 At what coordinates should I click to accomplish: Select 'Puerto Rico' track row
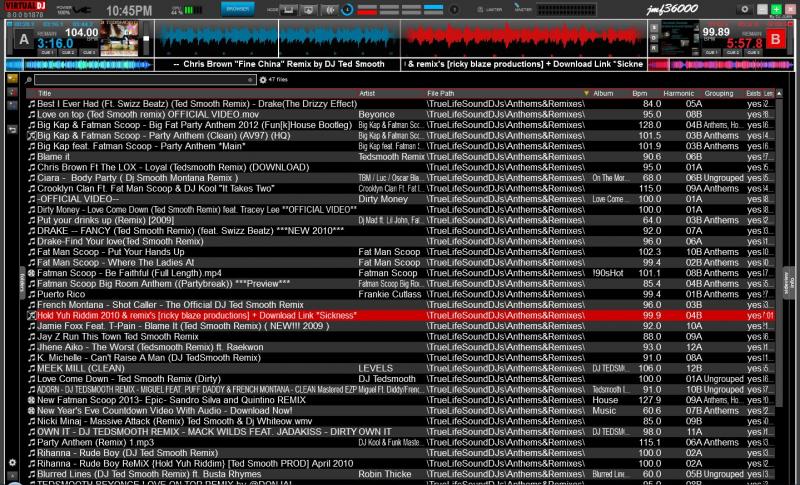[x=401, y=294]
